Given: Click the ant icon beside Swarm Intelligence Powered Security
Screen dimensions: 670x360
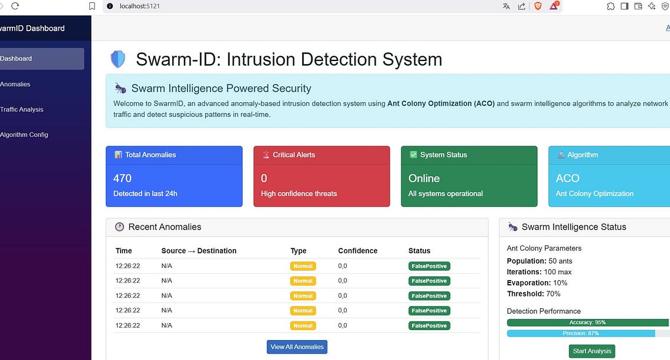Looking at the screenshot, I should [x=120, y=88].
